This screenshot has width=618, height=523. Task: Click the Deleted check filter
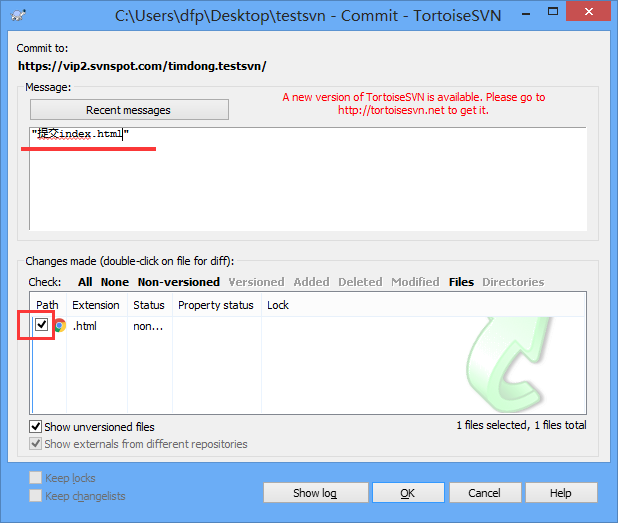coord(360,282)
